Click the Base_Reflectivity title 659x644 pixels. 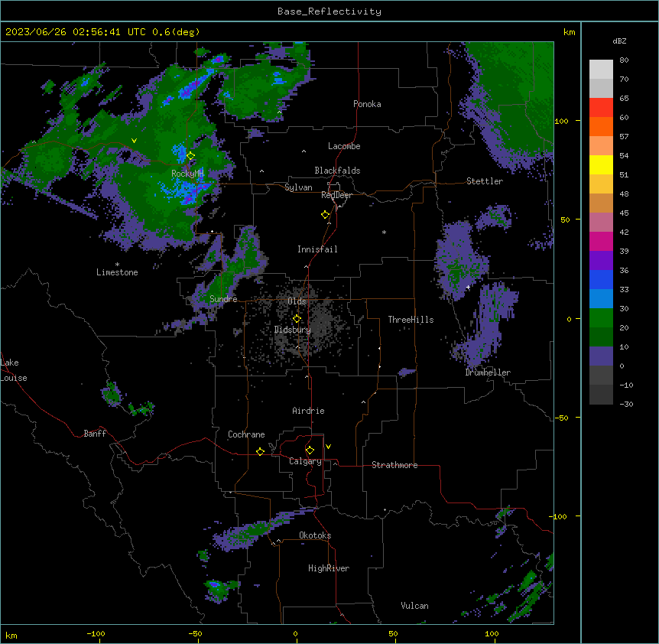(329, 11)
